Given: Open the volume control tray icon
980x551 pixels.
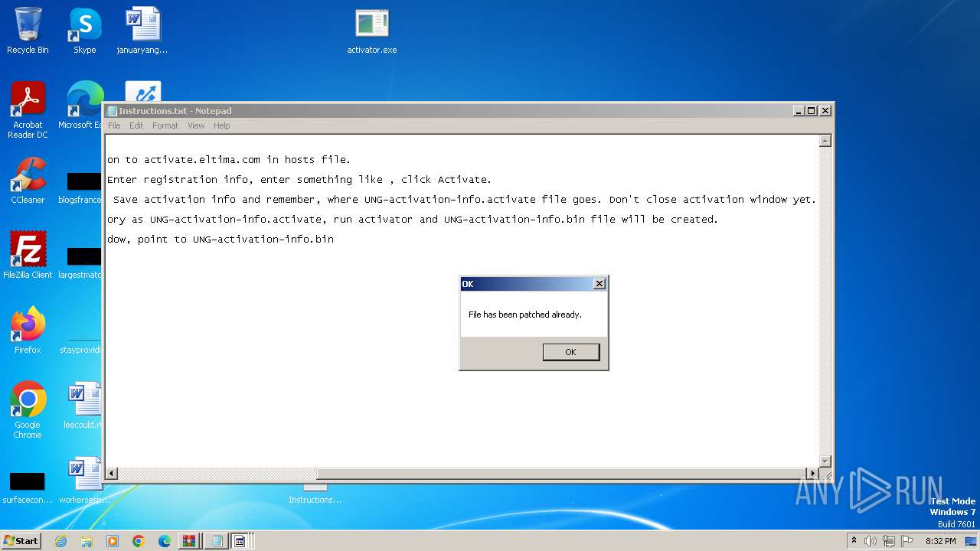Looking at the screenshot, I should pos(871,541).
